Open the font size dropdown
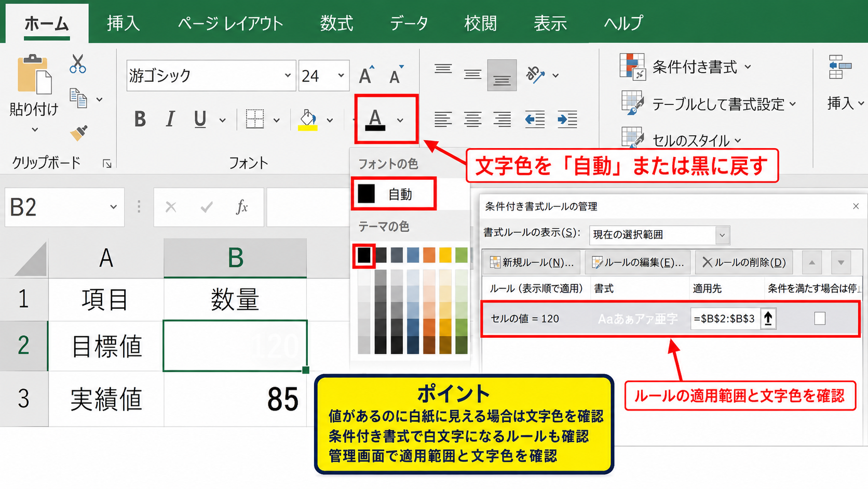 click(x=341, y=75)
